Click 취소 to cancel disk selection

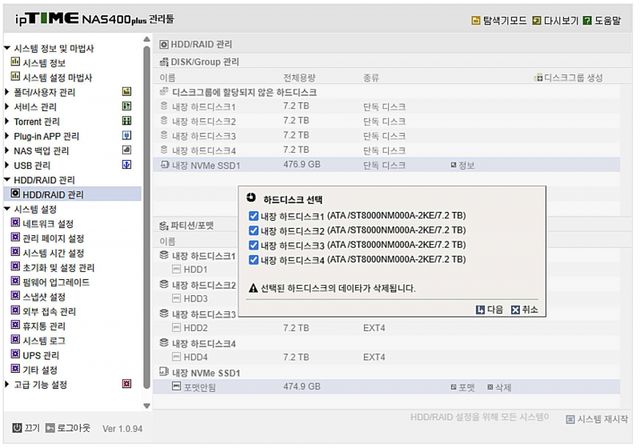[524, 310]
